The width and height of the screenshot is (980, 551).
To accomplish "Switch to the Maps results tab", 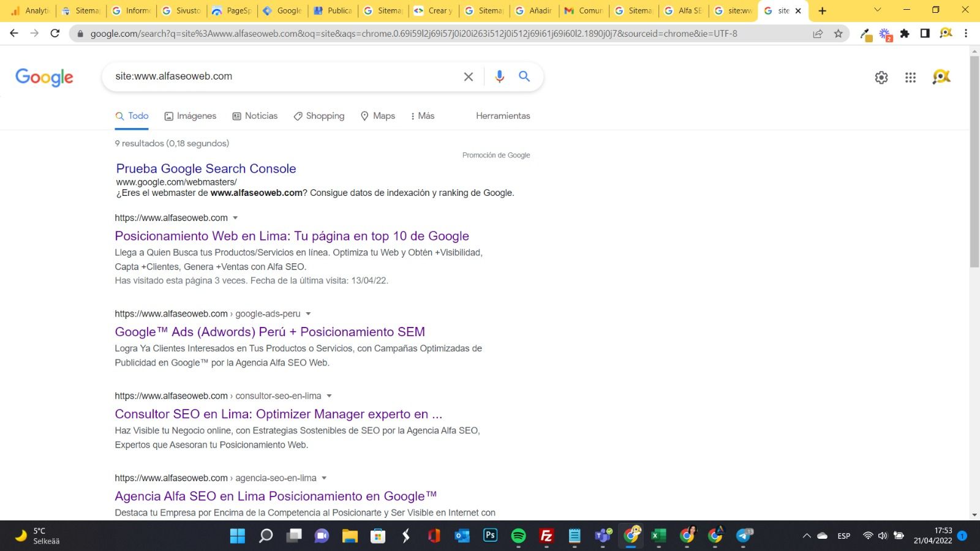I will (378, 116).
